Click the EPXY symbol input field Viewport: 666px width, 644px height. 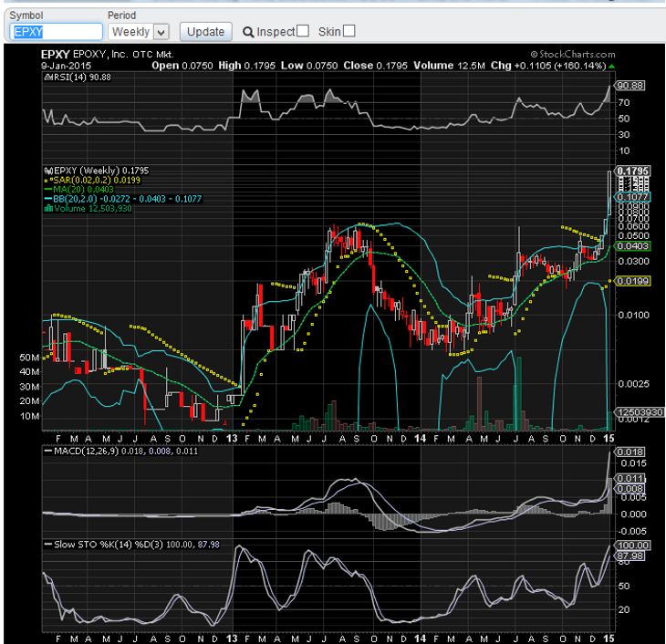click(56, 32)
